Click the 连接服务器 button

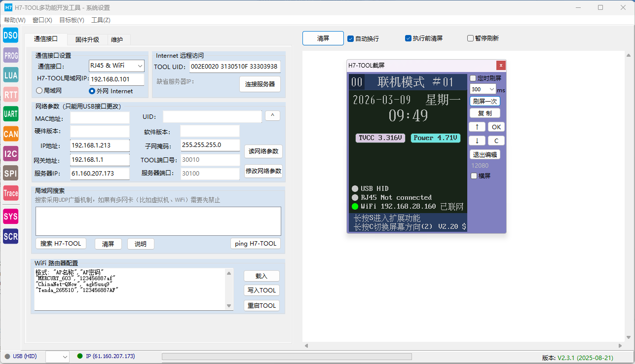(260, 84)
